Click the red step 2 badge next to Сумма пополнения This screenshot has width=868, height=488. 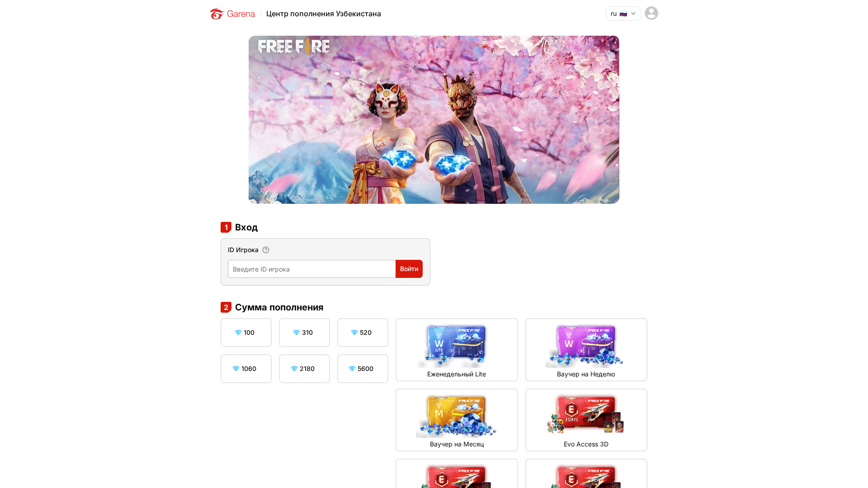(226, 307)
